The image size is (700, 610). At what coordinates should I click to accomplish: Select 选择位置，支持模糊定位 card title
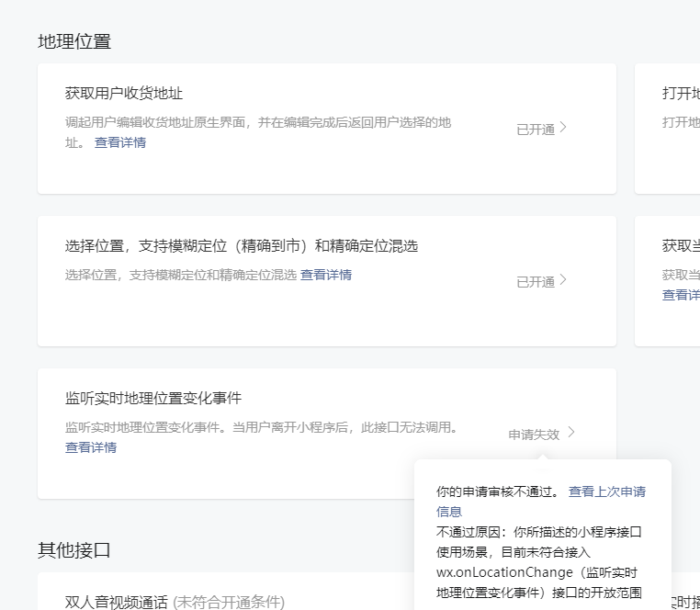coord(242,245)
